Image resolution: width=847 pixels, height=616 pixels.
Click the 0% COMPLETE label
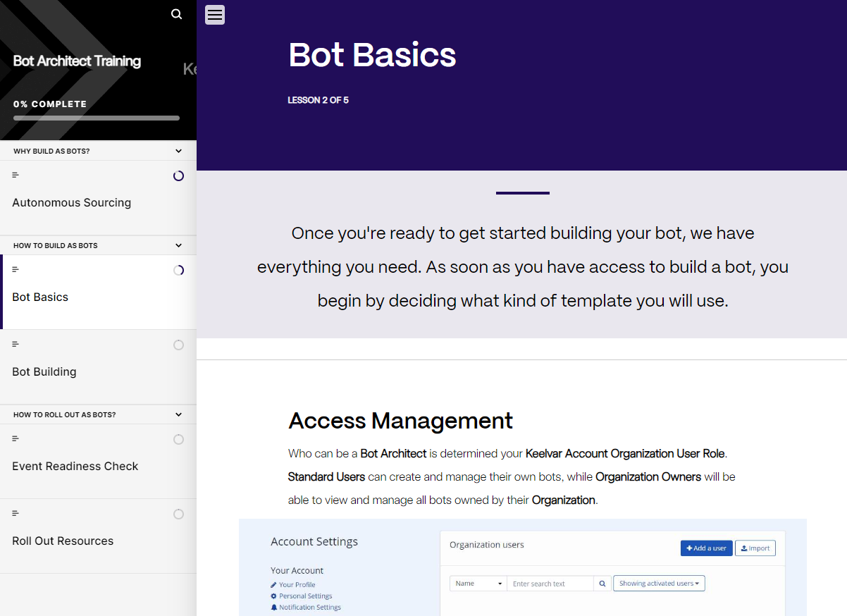[x=50, y=104]
